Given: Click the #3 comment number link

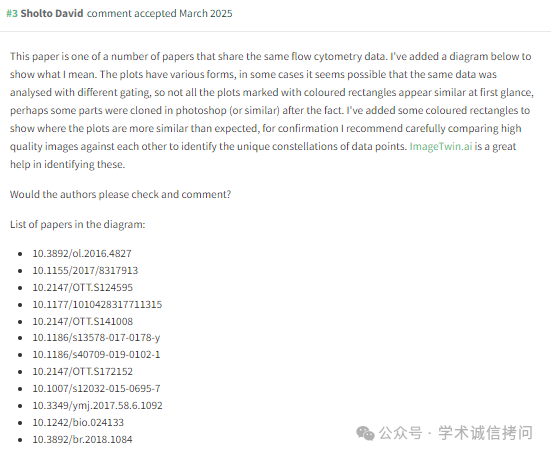Looking at the screenshot, I should pos(12,14).
